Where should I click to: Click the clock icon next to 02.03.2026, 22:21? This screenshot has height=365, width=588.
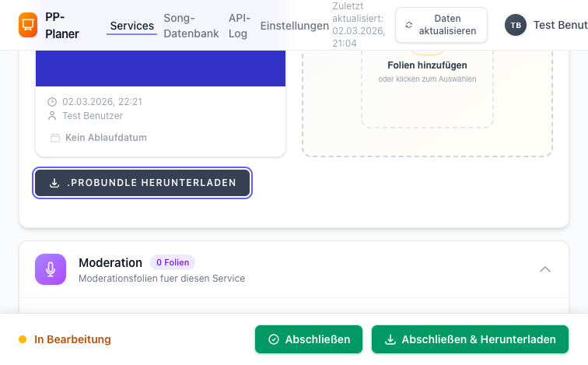[x=52, y=101]
